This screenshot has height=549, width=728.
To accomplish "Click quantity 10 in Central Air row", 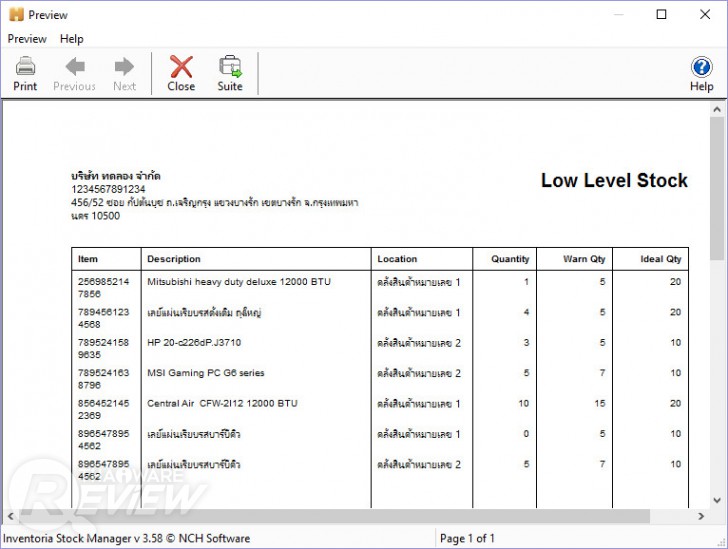I will [x=524, y=403].
